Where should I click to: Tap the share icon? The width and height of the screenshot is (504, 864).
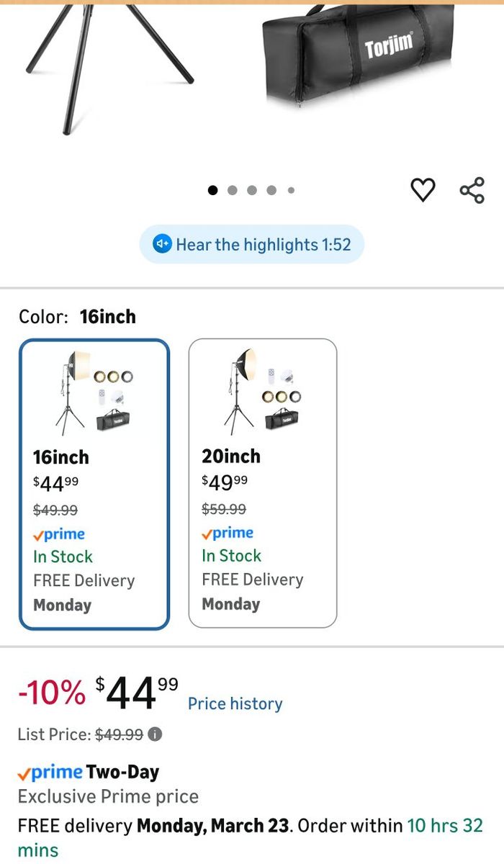click(x=472, y=190)
